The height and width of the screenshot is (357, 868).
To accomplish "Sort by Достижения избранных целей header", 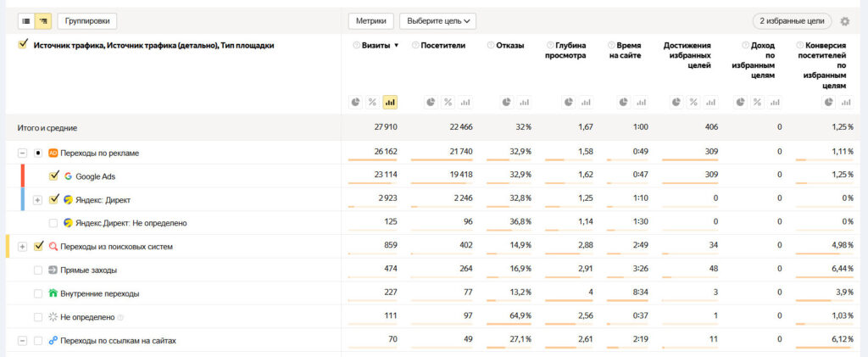I will click(687, 55).
